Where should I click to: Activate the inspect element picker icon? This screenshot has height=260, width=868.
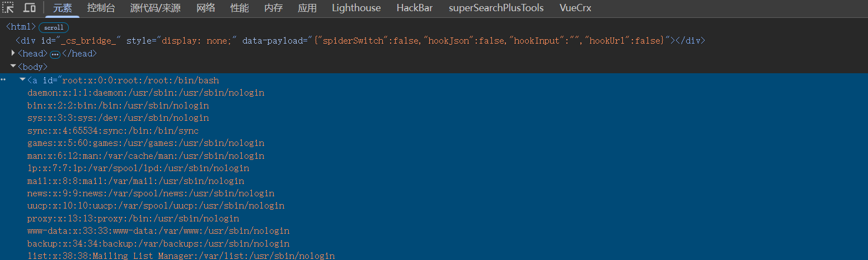pyautogui.click(x=9, y=8)
